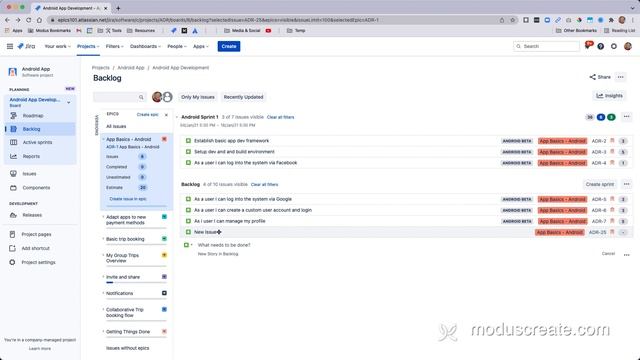
Task: Open Backlog section more actions ellipsis
Action: [x=627, y=184]
